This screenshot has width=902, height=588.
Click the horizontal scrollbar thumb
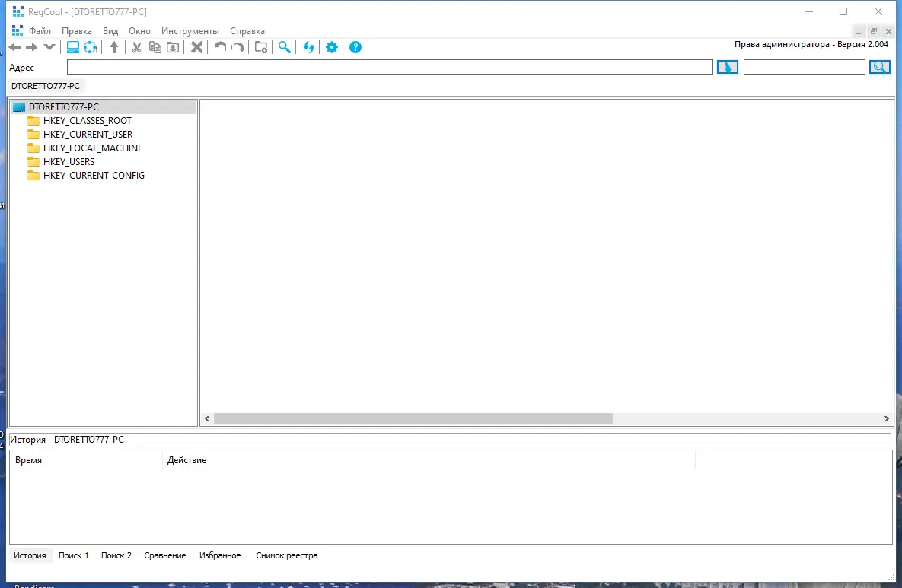point(413,419)
